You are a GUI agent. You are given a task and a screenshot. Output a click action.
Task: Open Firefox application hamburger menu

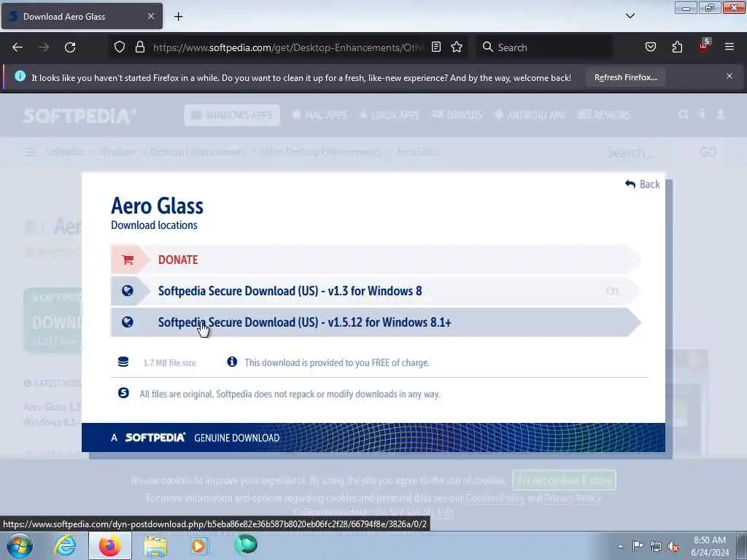click(729, 47)
